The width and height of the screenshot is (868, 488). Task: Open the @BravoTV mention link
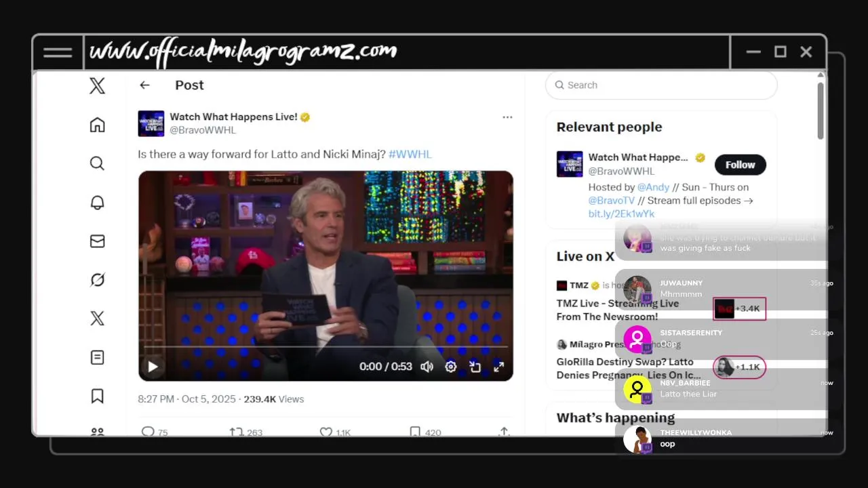612,201
